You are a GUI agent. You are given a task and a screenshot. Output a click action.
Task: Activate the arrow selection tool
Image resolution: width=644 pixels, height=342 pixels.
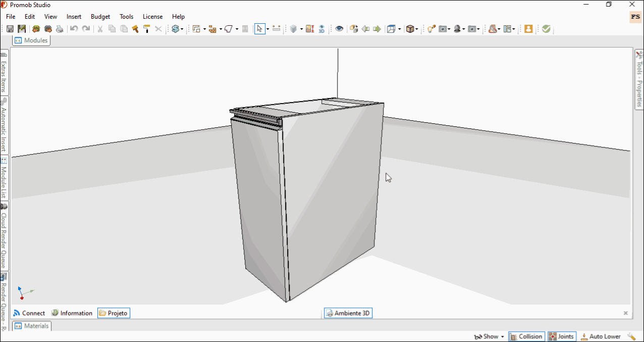(x=259, y=29)
